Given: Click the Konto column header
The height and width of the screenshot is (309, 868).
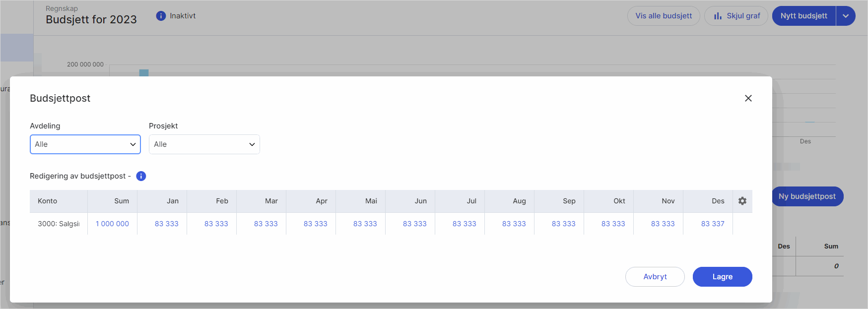Looking at the screenshot, I should (48, 201).
